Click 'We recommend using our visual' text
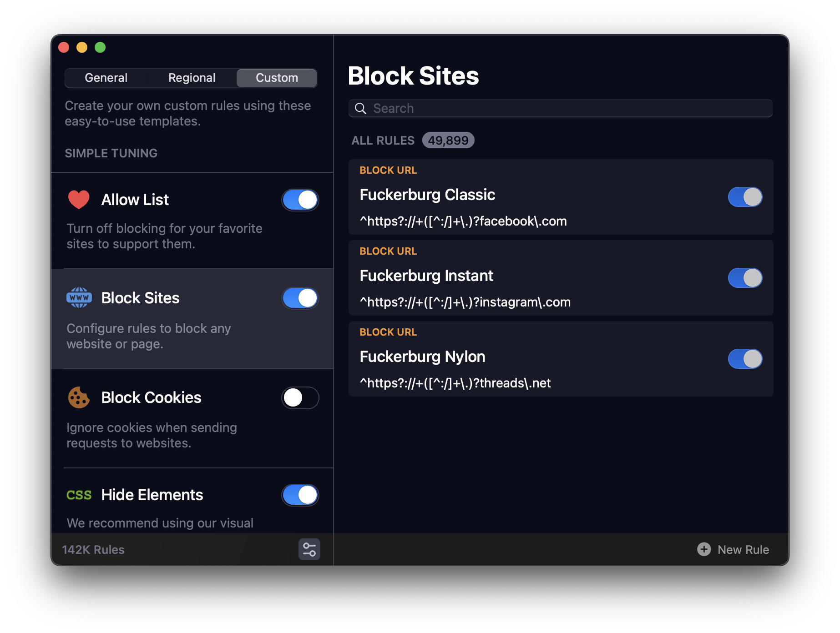This screenshot has height=633, width=840. coord(160,523)
